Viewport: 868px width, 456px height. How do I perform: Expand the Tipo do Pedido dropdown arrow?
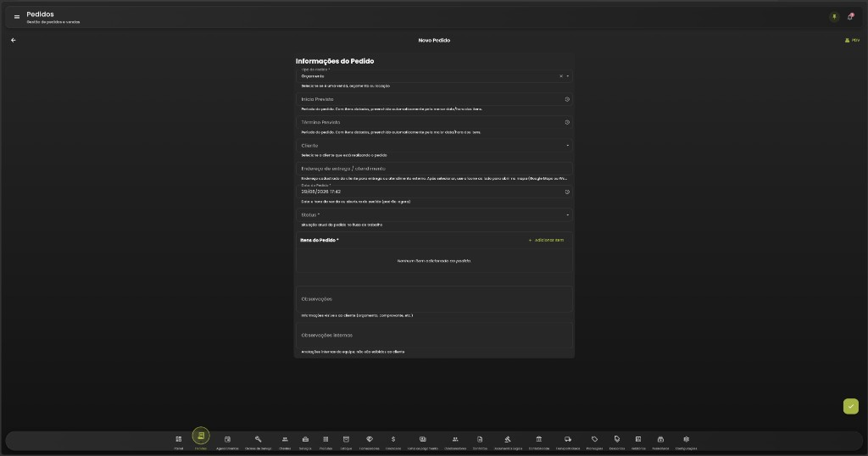pos(567,76)
